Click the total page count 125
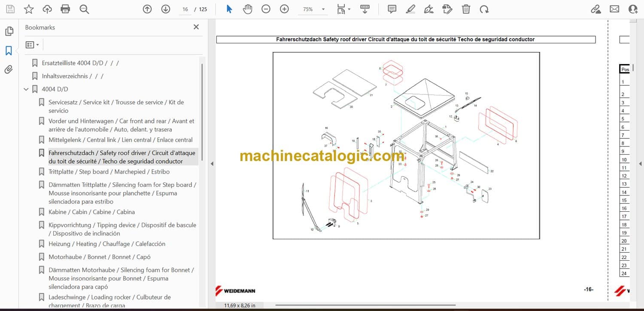This screenshot has width=644, height=311. tap(203, 9)
